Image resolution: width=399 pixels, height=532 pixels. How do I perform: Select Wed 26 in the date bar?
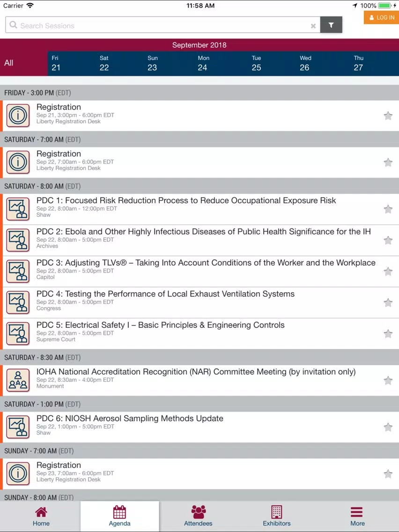click(305, 63)
